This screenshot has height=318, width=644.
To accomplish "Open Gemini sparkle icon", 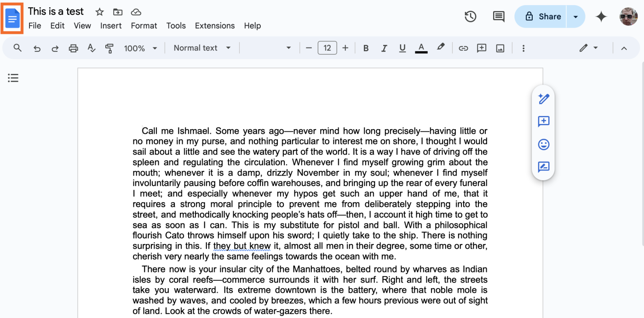I will tap(601, 17).
